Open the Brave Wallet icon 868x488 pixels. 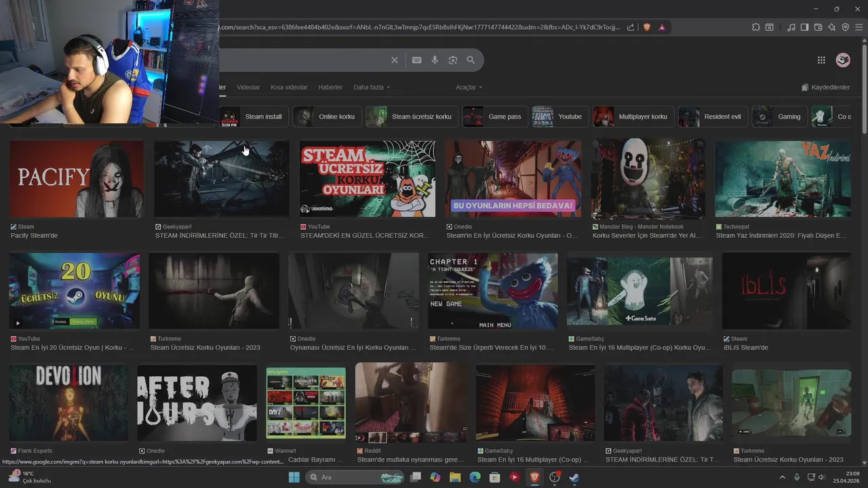[x=818, y=27]
